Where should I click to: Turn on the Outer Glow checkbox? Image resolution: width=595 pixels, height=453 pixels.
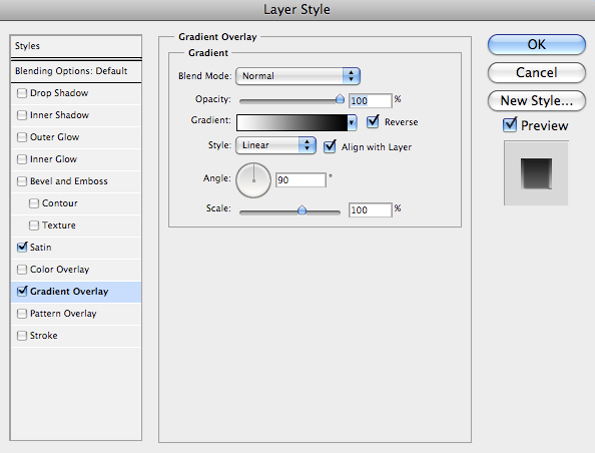[x=22, y=137]
